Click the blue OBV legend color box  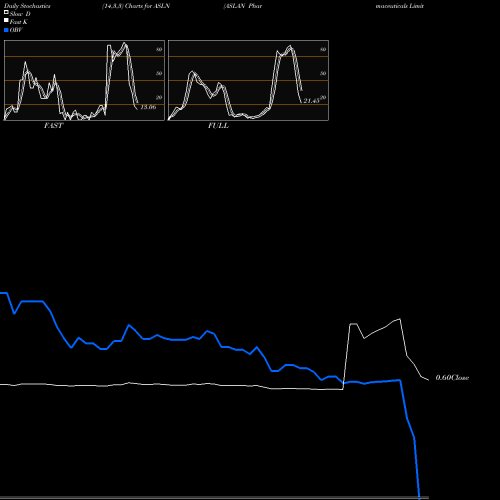pyautogui.click(x=6, y=30)
